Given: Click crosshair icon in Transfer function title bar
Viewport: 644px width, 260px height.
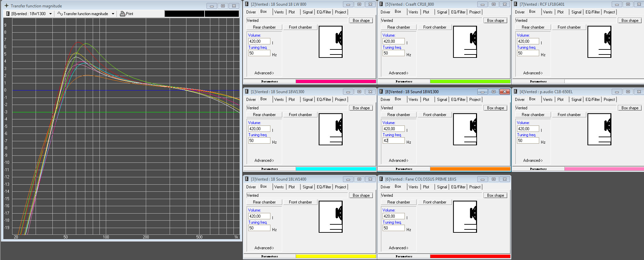Looking at the screenshot, I should click(6, 6).
